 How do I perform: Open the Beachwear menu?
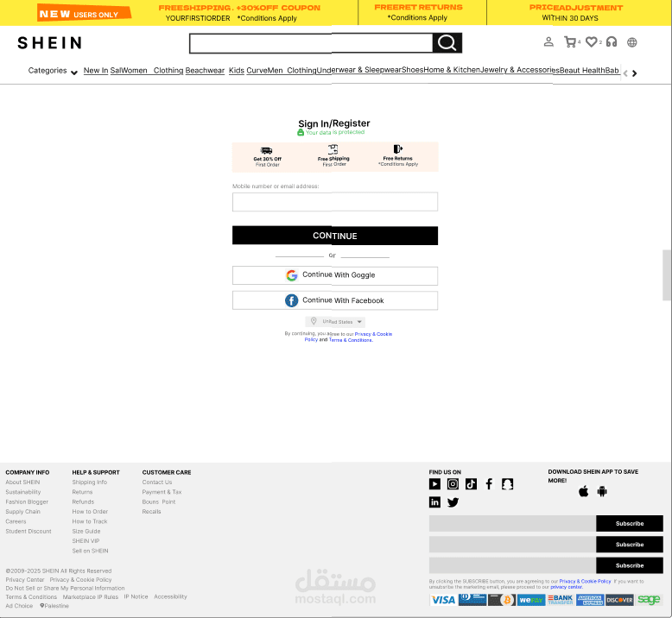pos(205,70)
